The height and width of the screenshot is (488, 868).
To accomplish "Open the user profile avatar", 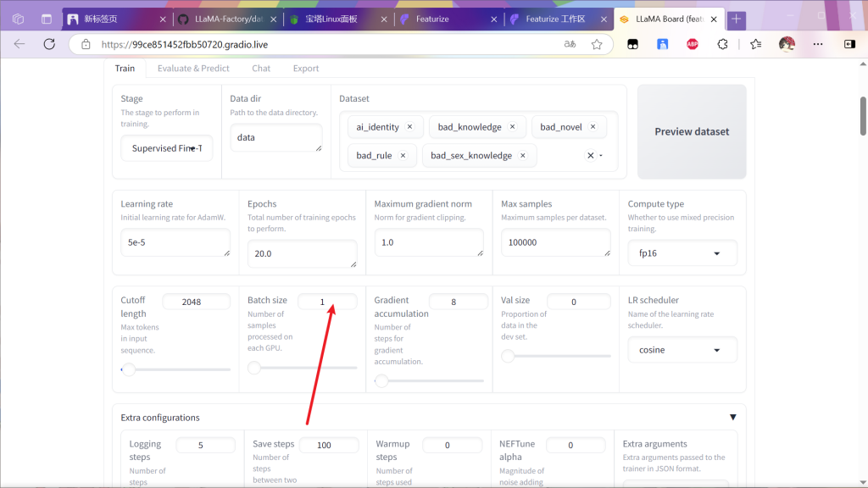I will click(x=787, y=44).
